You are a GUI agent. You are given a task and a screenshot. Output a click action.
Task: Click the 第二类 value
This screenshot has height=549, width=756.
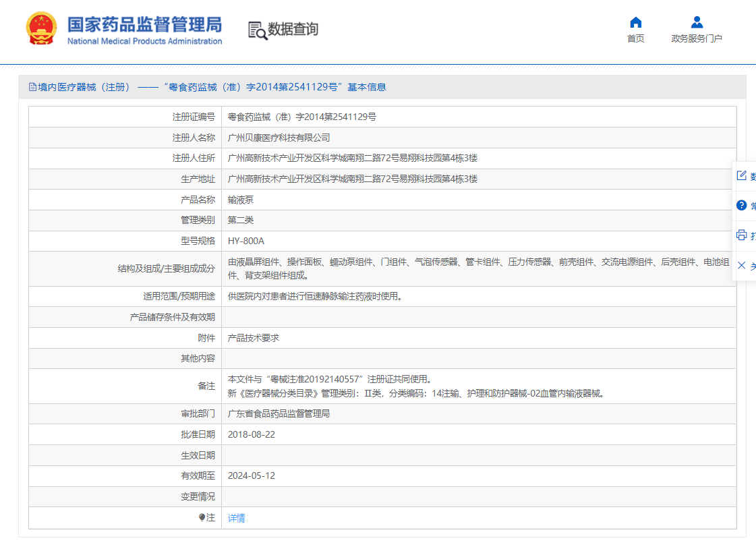[241, 220]
